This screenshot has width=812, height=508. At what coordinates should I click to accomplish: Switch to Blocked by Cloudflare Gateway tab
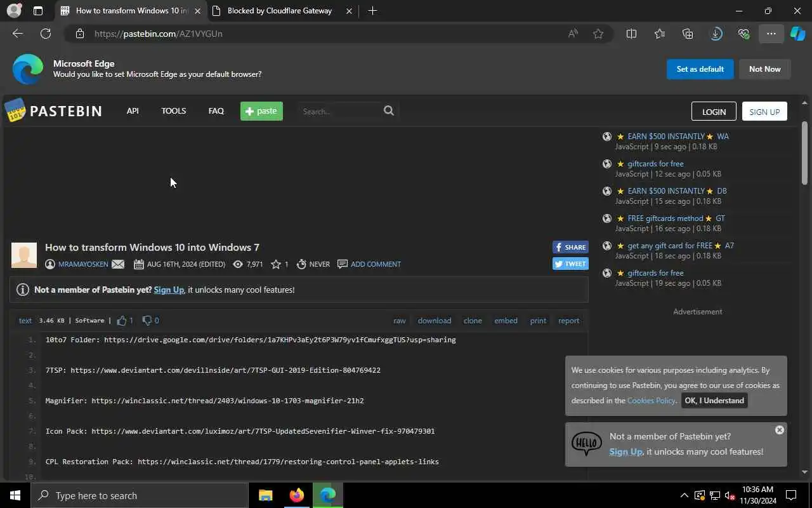pyautogui.click(x=279, y=11)
